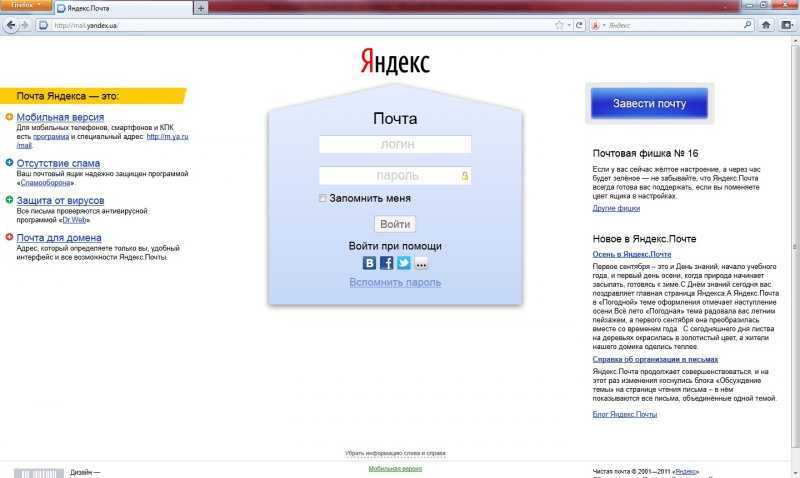Click the site identity icon in address bar
The image size is (800, 478).
point(43,25)
